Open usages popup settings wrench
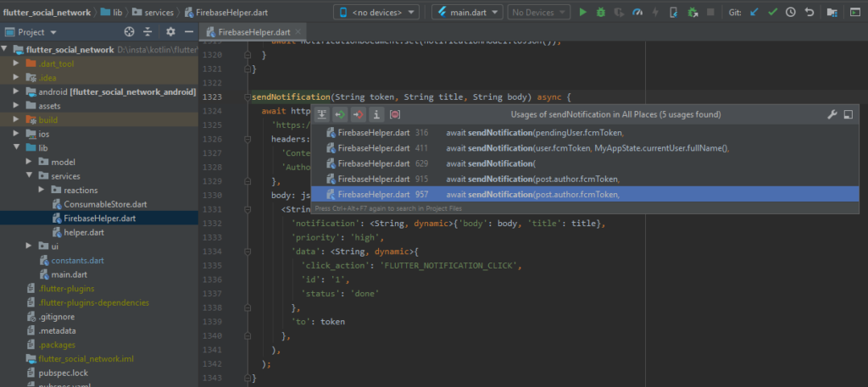868x387 pixels. point(832,114)
